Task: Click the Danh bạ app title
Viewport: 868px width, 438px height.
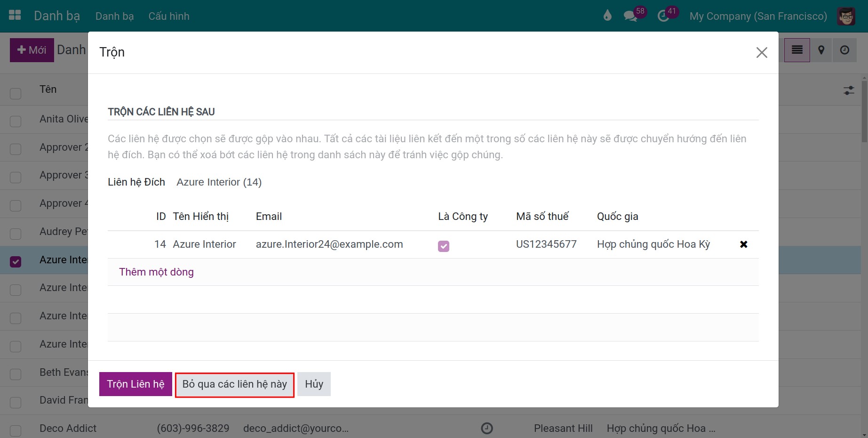Action: tap(57, 16)
